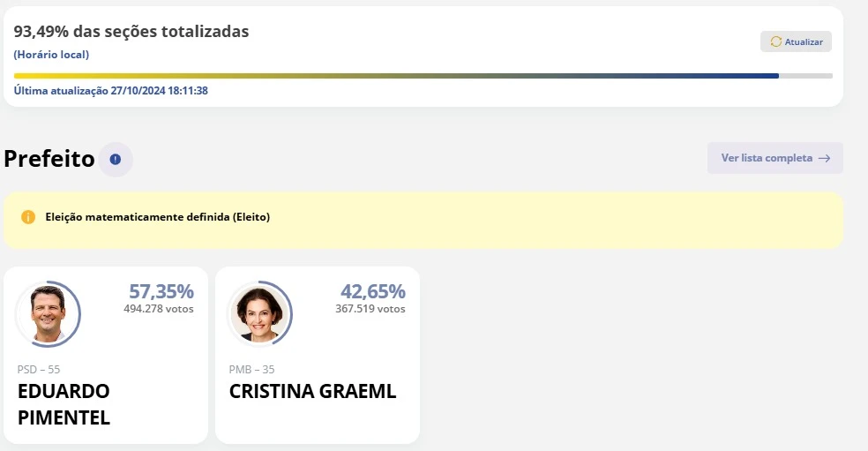Screen dimensions: 868x451
Task: Click the yellow info icon in the banner
Action: pos(28,217)
